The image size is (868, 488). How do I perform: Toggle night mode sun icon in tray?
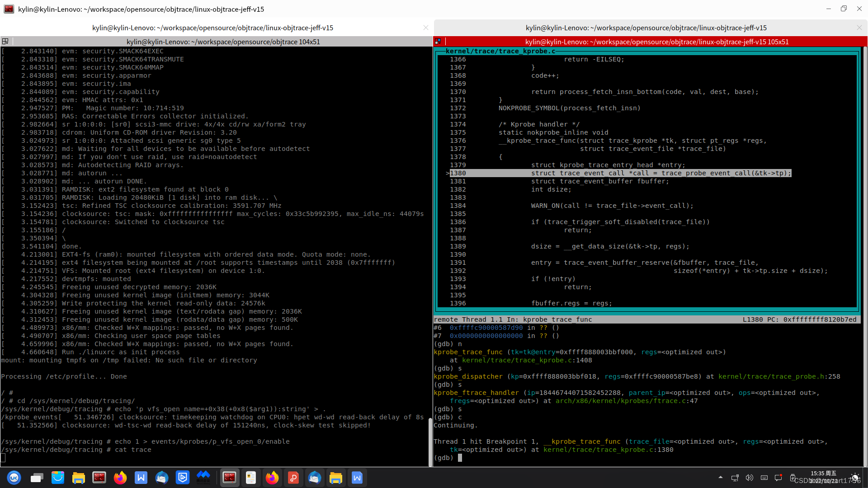coord(855,478)
